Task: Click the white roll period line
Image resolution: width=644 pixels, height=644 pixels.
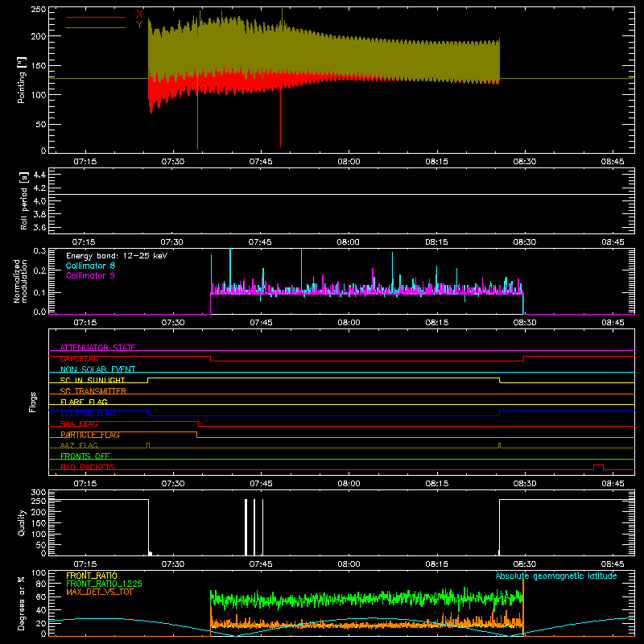Action: pyautogui.click(x=341, y=194)
